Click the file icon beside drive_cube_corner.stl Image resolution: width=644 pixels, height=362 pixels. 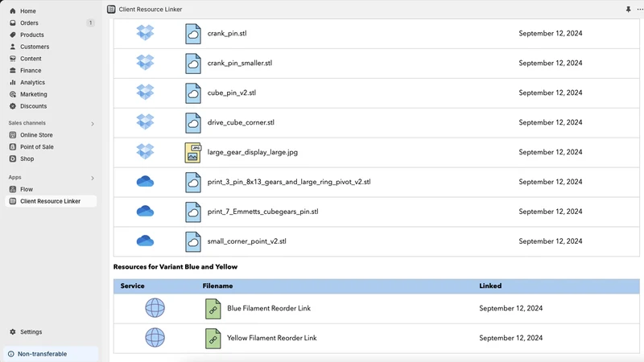click(x=193, y=123)
